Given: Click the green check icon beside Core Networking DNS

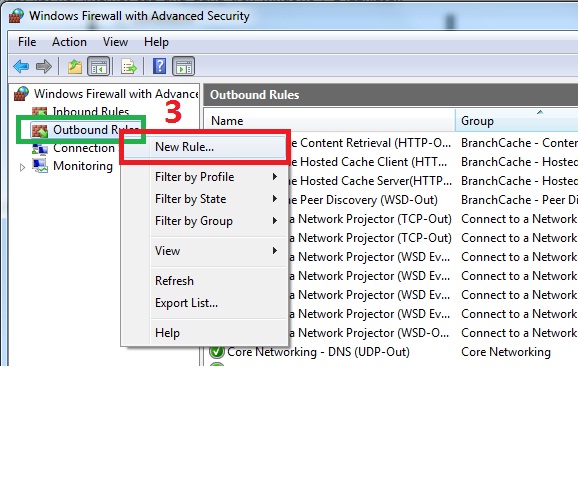Looking at the screenshot, I should (216, 352).
